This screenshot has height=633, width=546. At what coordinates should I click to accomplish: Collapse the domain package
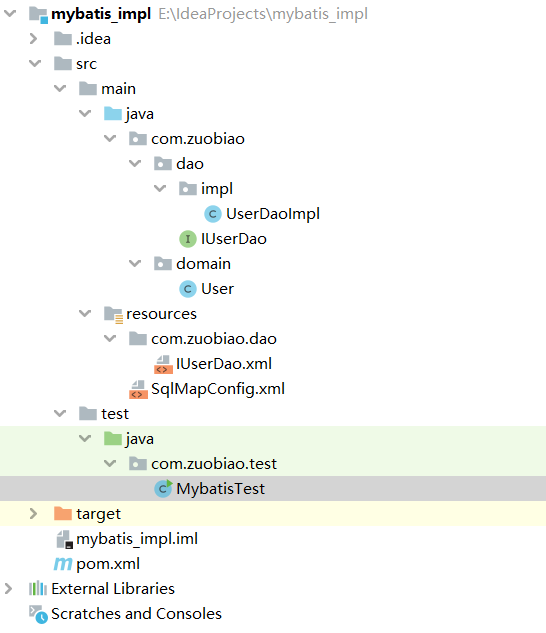pos(134,264)
